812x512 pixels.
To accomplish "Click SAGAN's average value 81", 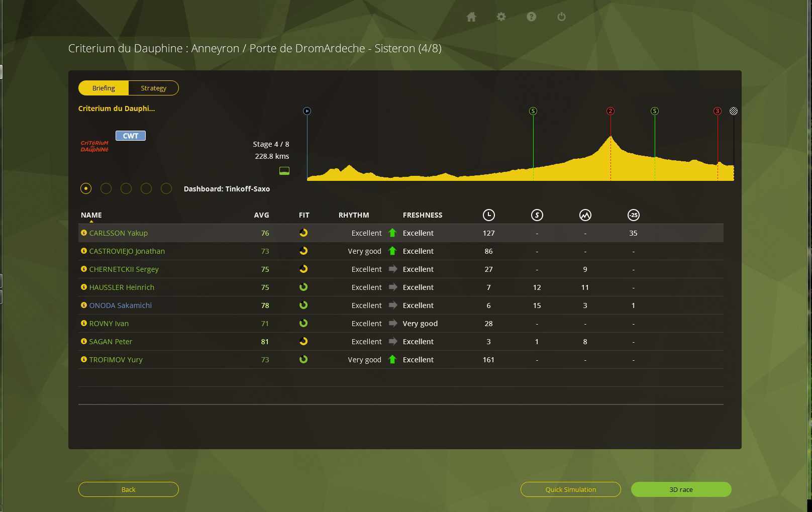I will tap(265, 342).
